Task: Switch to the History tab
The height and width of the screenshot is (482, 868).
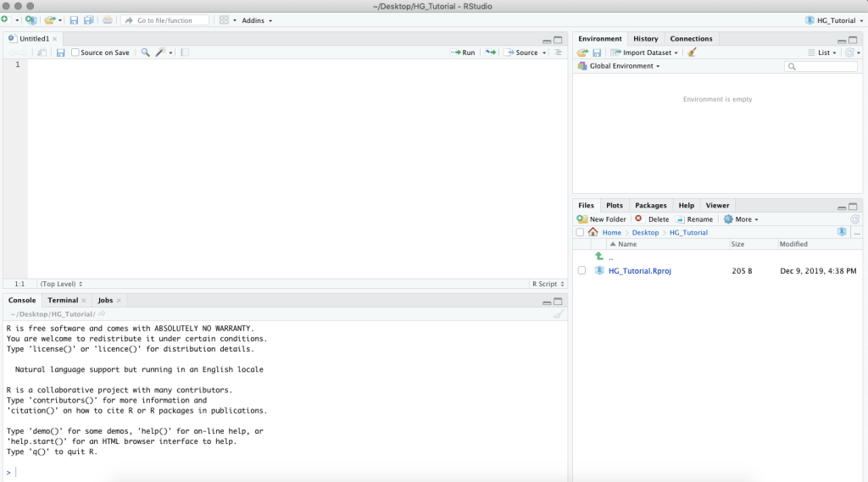Action: [x=645, y=39]
